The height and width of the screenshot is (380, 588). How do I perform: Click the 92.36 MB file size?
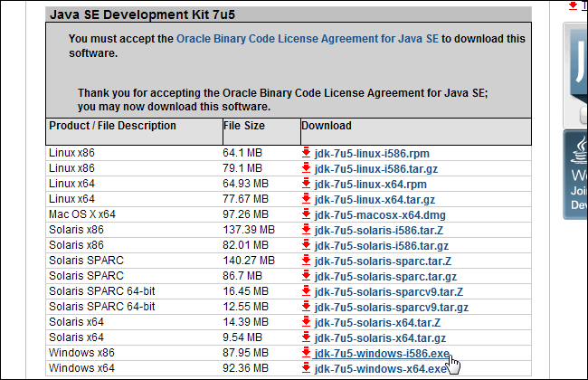click(246, 368)
